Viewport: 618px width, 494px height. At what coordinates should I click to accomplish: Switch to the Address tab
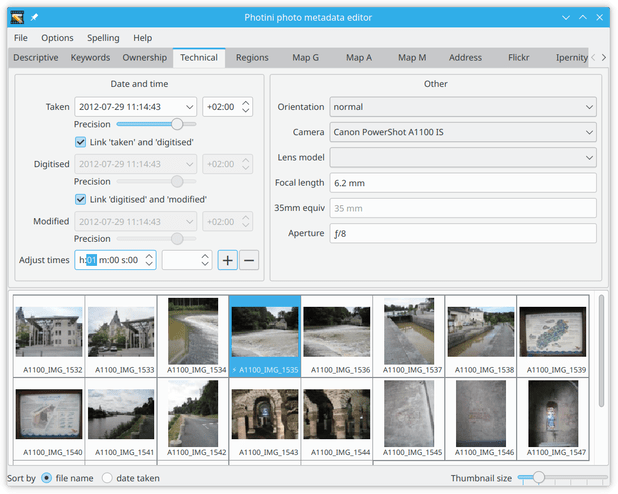coord(465,58)
